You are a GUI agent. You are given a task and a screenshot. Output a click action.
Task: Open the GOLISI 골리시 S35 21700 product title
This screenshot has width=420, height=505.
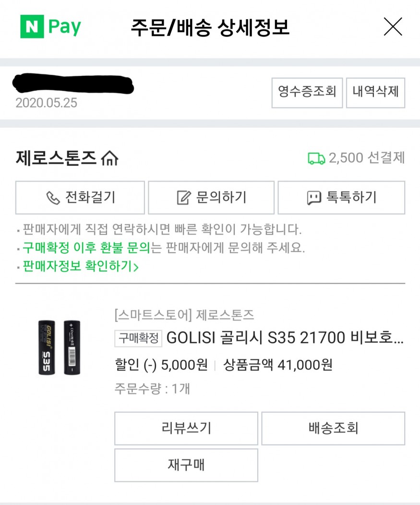click(x=285, y=338)
